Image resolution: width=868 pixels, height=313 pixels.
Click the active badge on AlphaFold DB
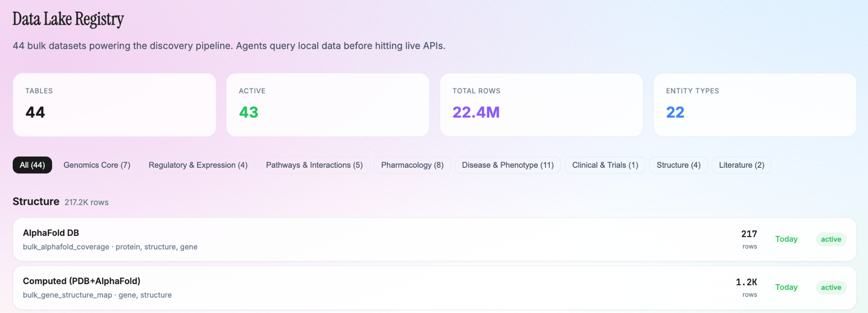tap(831, 239)
